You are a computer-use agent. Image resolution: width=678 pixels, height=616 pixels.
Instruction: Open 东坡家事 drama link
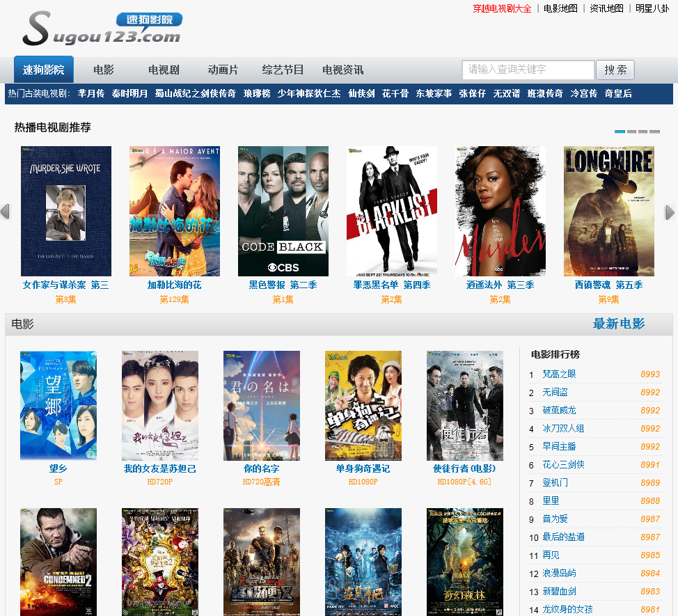click(434, 93)
